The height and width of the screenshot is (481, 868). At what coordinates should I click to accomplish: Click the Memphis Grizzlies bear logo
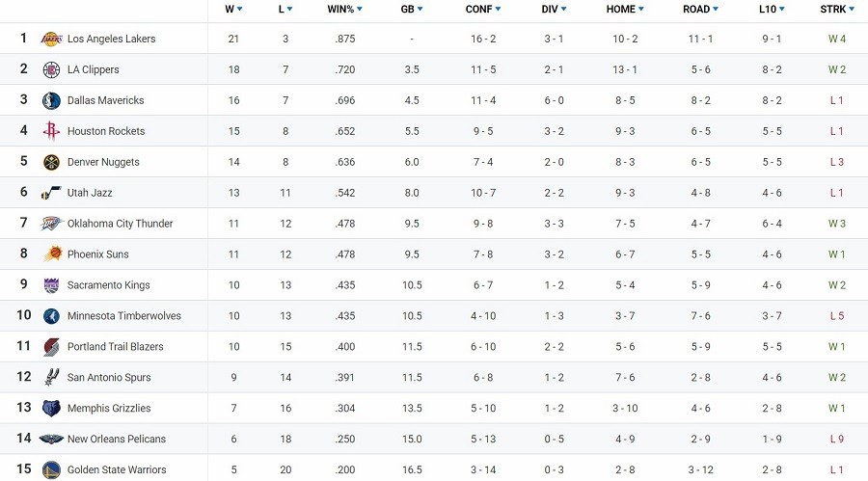[x=51, y=409]
